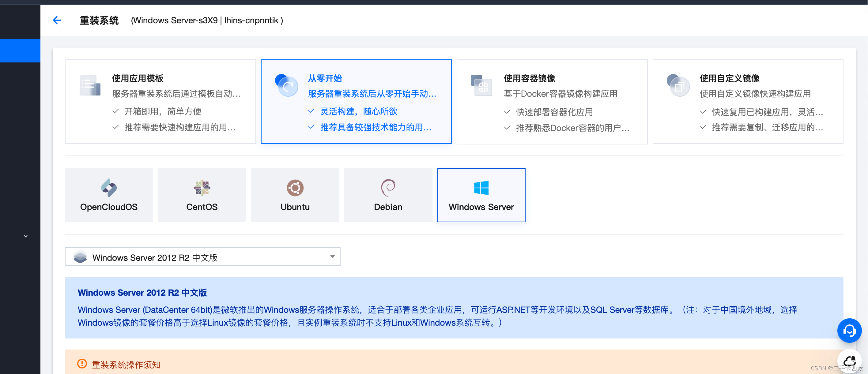Click the Windows Server flag logo

click(481, 188)
